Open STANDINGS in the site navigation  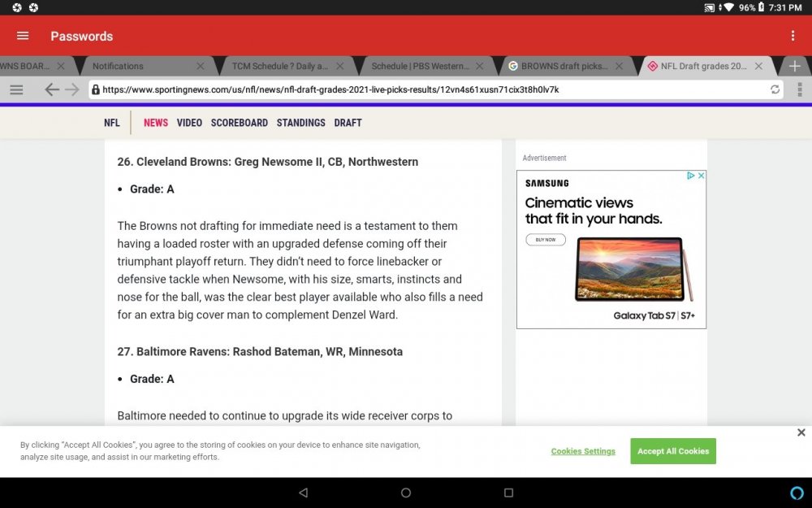click(x=301, y=123)
